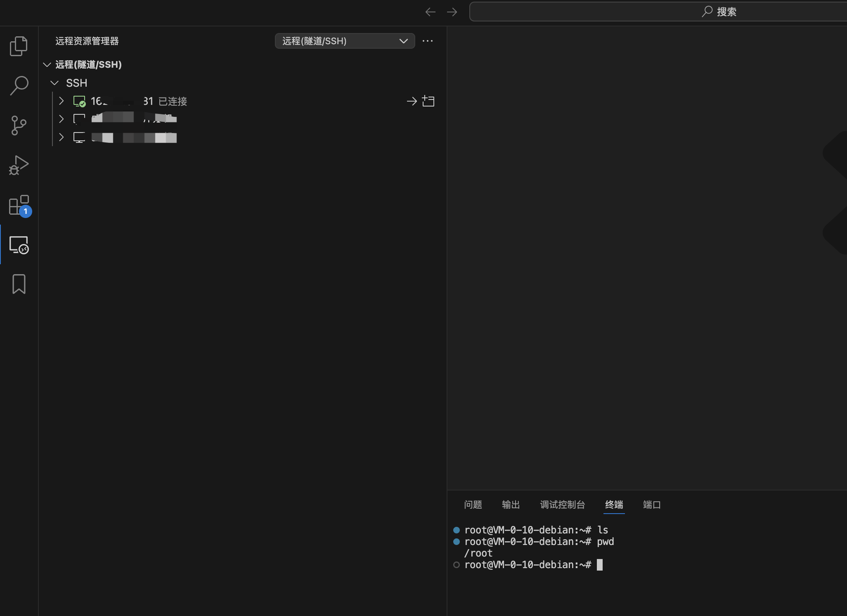Open the Search view icon
Image resolution: width=847 pixels, height=616 pixels.
click(x=19, y=85)
